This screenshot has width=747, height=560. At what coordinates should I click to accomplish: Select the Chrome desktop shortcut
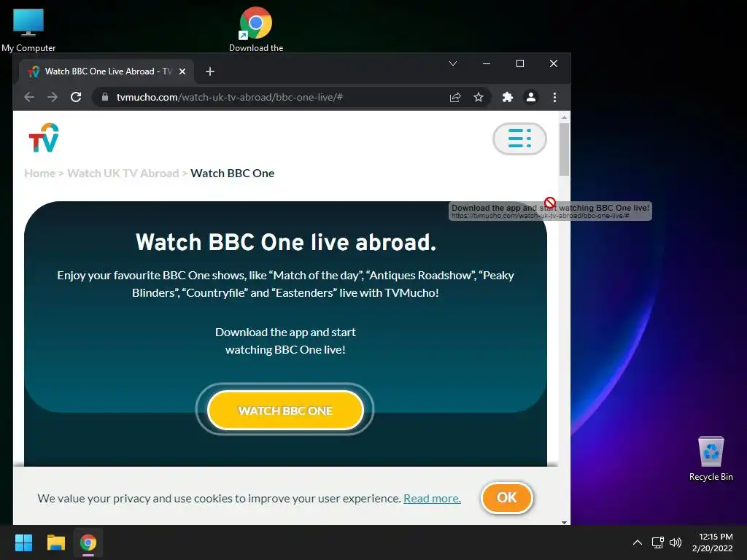tap(256, 29)
